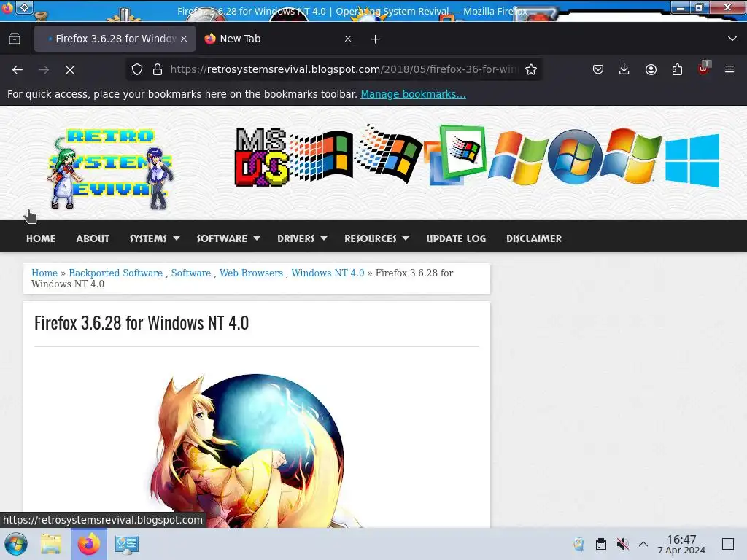Expand hidden system tray icons

click(x=643, y=544)
